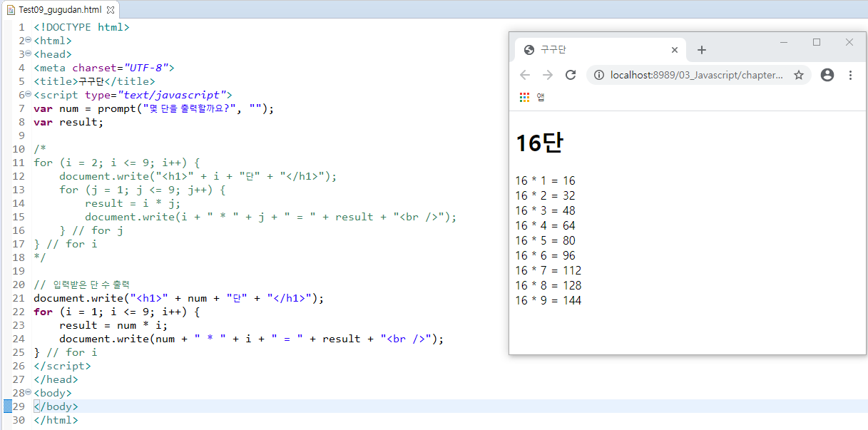Click the closing </html> tag line

(x=56, y=420)
